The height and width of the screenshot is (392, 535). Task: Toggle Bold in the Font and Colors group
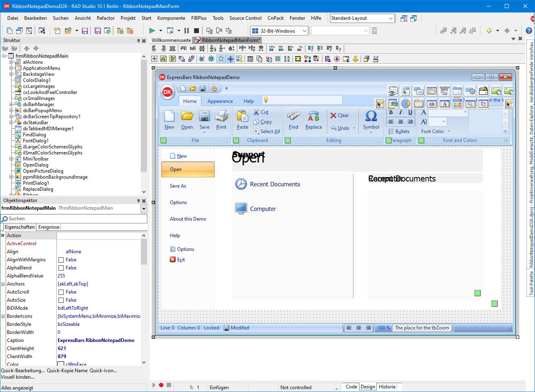pyautogui.click(x=391, y=112)
